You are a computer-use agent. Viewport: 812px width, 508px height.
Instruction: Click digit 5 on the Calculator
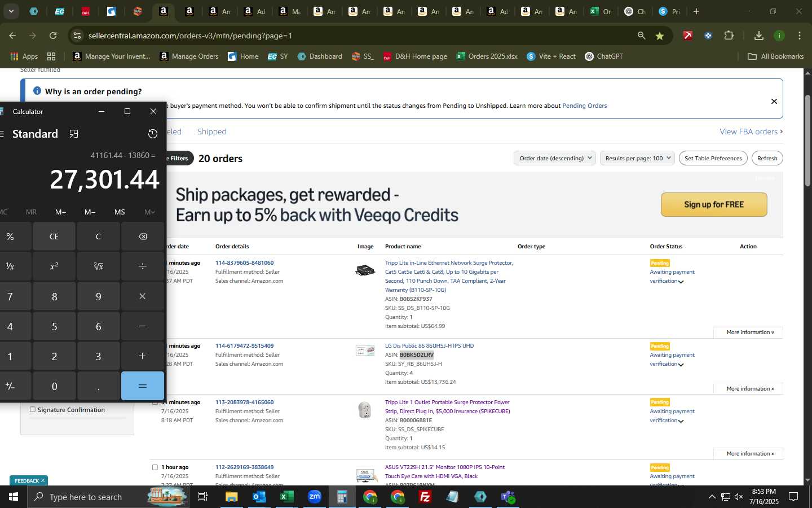[54, 326]
